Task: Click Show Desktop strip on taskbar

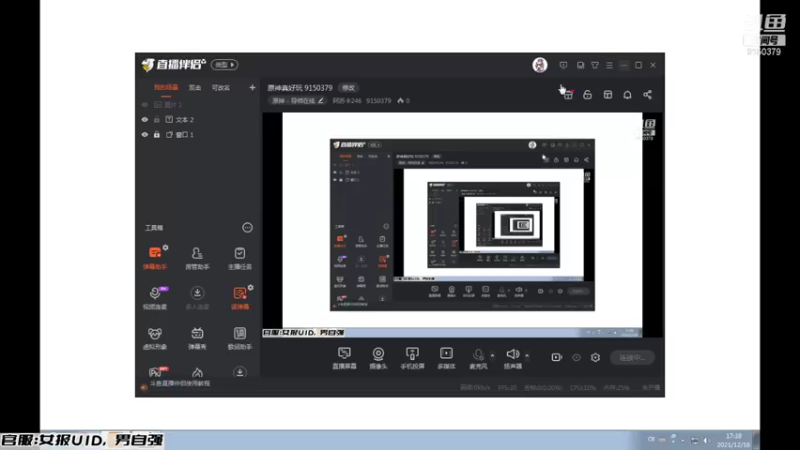Action: 756,440
